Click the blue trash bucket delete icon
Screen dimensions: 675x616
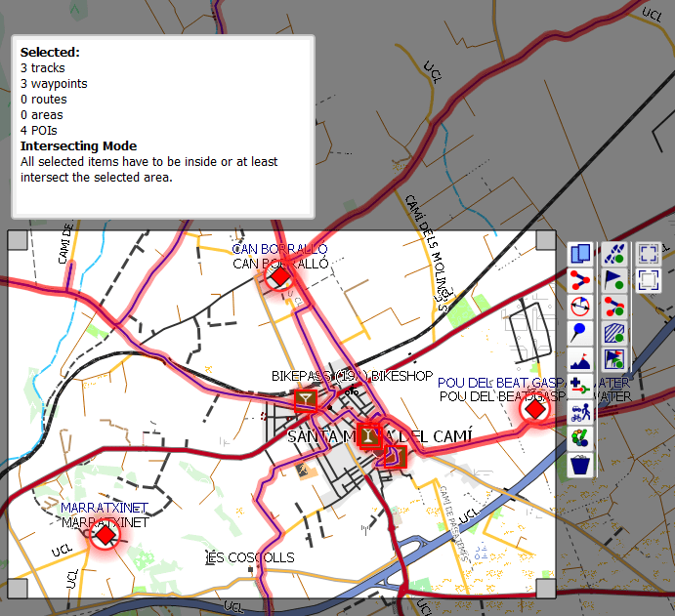click(580, 465)
